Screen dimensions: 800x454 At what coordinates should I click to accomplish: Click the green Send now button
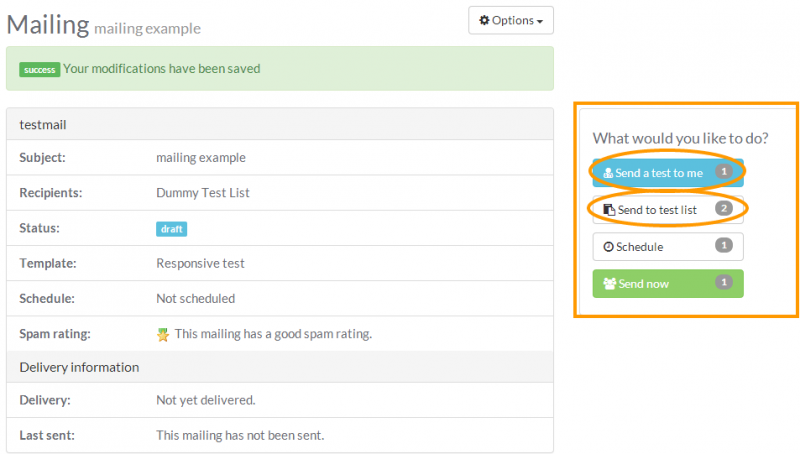pyautogui.click(x=667, y=284)
